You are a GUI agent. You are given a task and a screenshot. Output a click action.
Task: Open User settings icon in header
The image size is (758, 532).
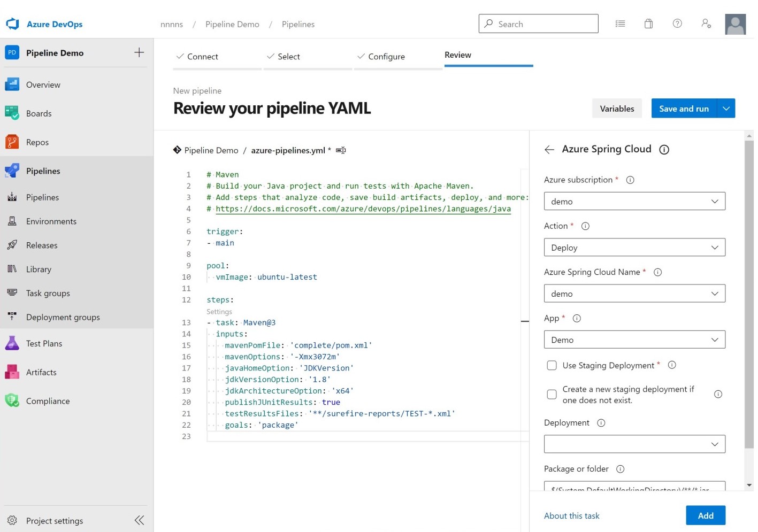[x=706, y=24]
